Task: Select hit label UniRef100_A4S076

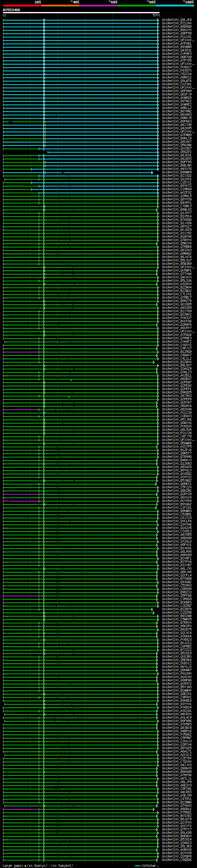Action: [x=177, y=169]
